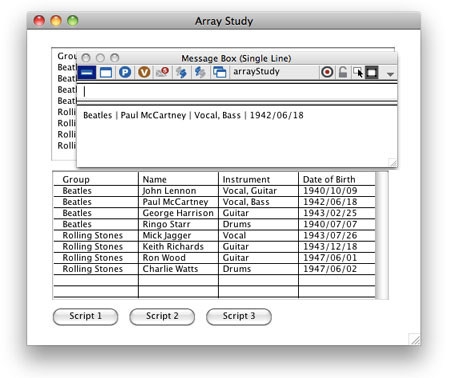This screenshot has width=454, height=378.
Task: Close the Array Study window (red button)
Action: click(x=39, y=21)
